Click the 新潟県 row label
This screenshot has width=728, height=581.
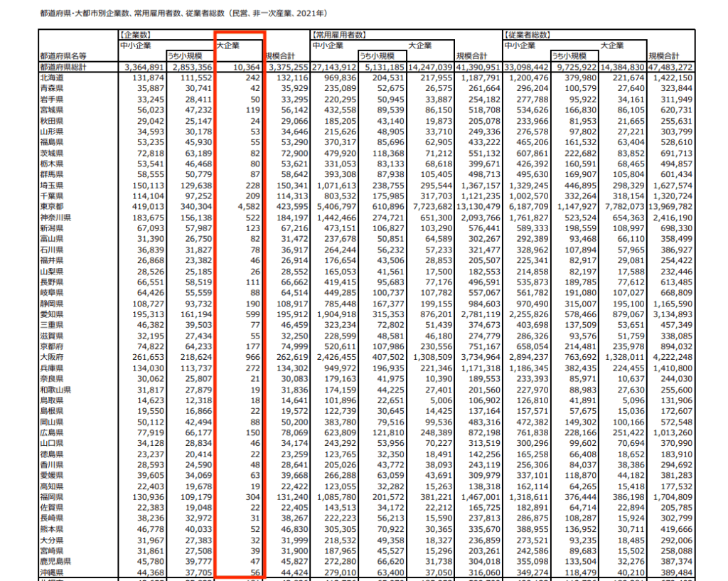coord(51,228)
